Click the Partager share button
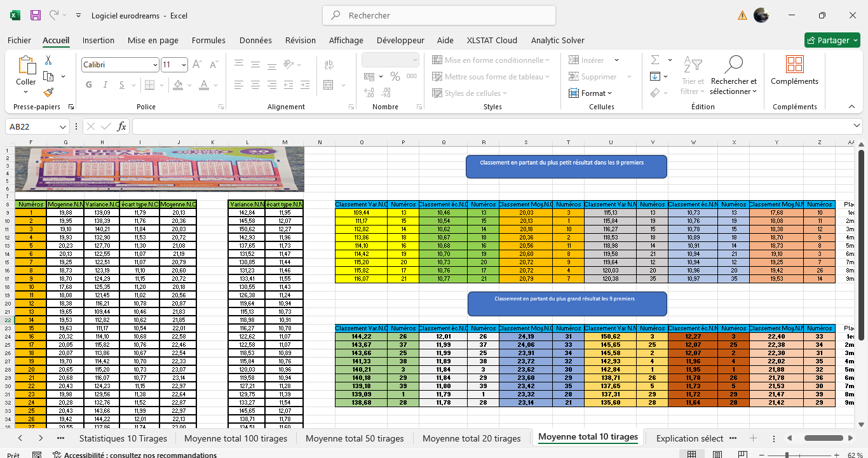This screenshot has width=868, height=458. coord(832,40)
